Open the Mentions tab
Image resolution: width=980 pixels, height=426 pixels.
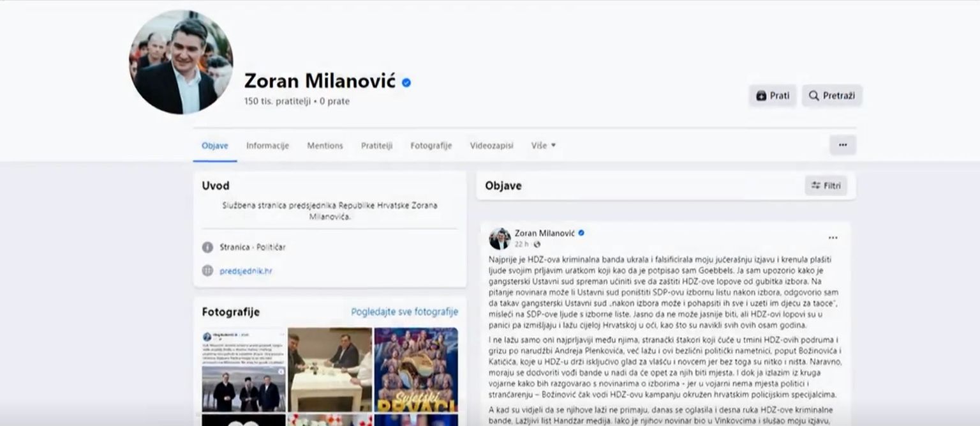coord(325,146)
